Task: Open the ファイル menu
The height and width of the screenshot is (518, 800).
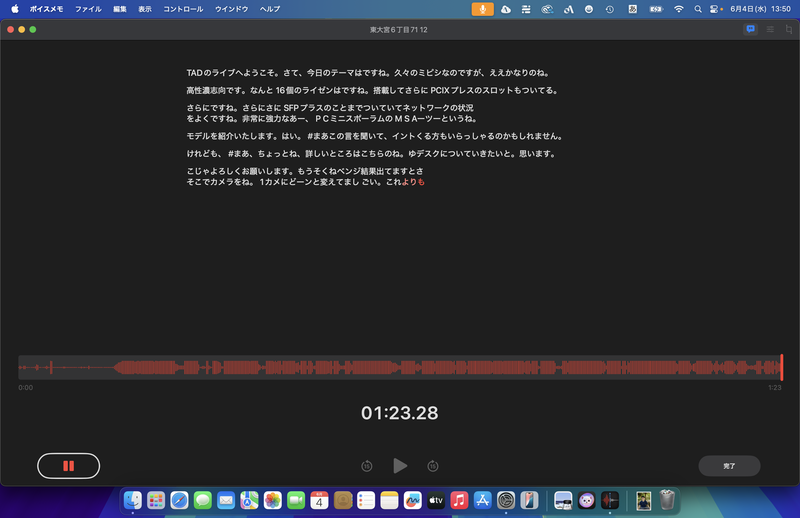Action: coord(88,9)
